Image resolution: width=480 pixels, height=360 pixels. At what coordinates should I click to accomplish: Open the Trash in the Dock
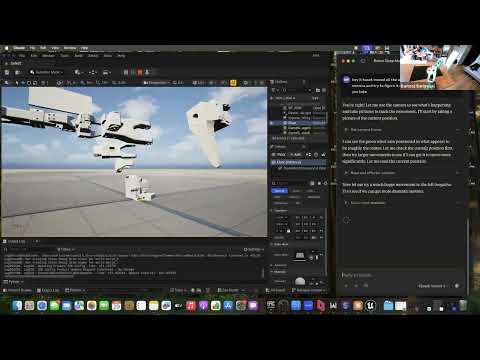[463, 305]
